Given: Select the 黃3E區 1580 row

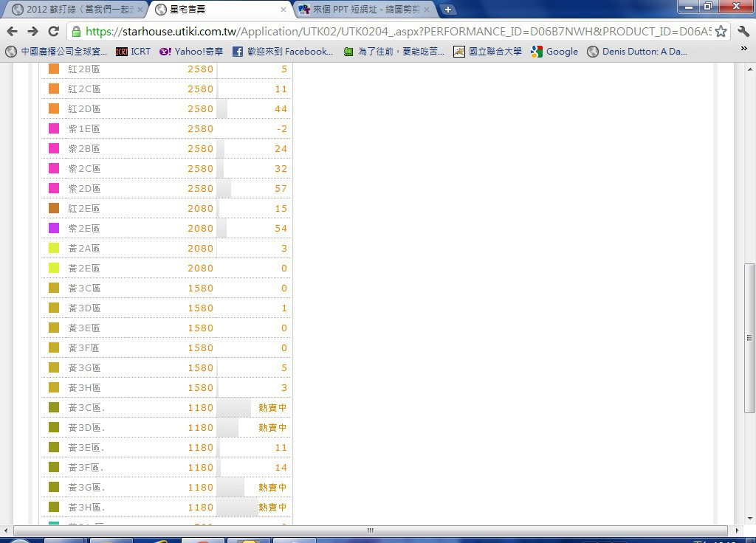Looking at the screenshot, I should coord(166,328).
